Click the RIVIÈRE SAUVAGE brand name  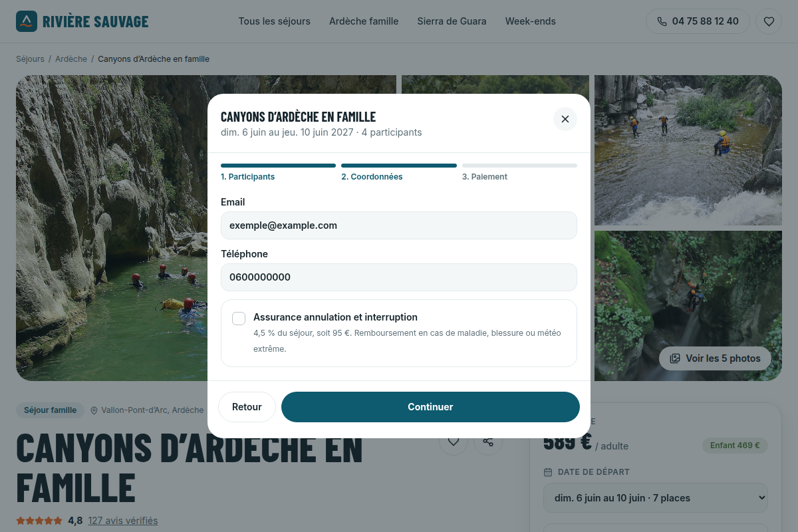[96, 21]
